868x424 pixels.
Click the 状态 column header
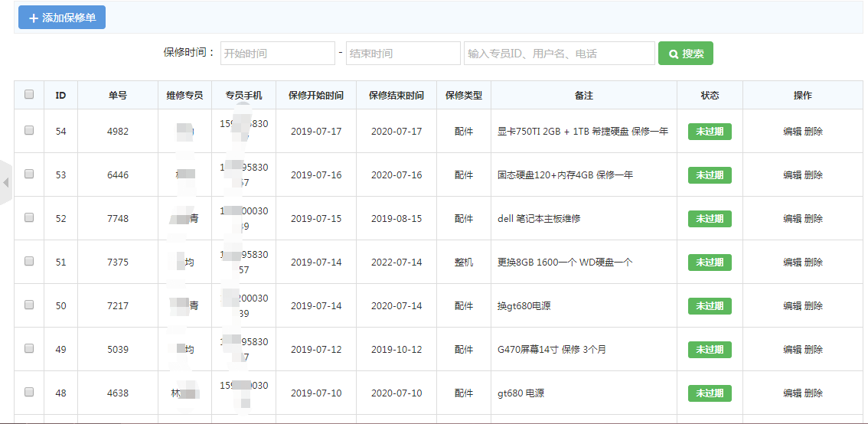point(710,95)
